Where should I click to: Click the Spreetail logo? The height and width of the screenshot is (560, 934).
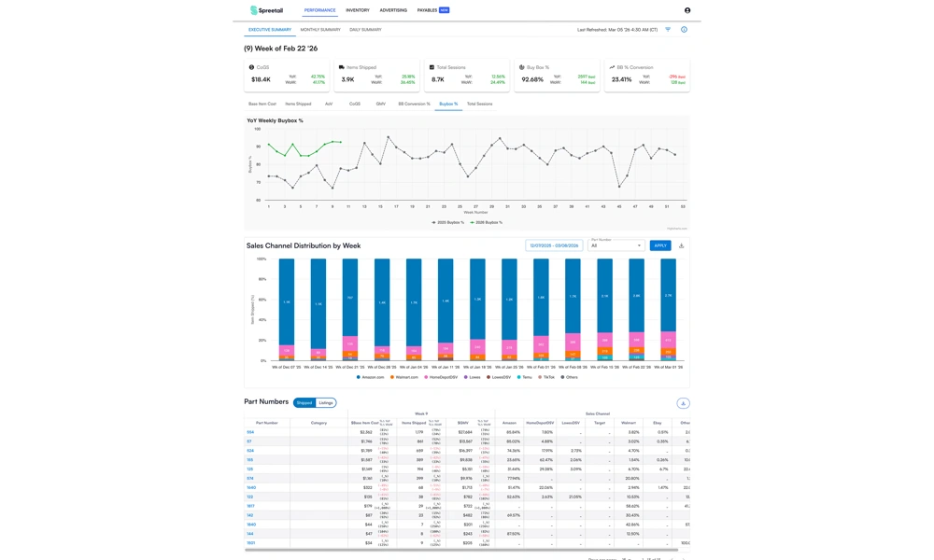[266, 10]
